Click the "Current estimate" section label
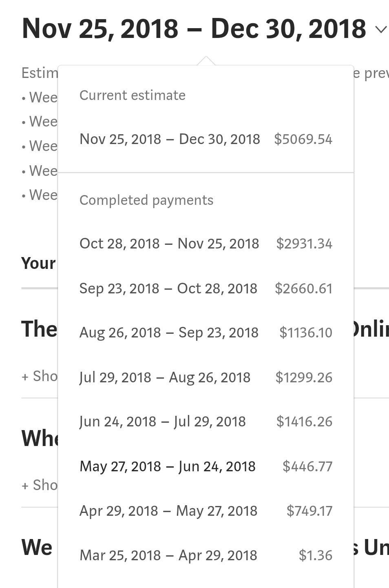Image resolution: width=389 pixels, height=588 pixels. pyautogui.click(x=133, y=95)
